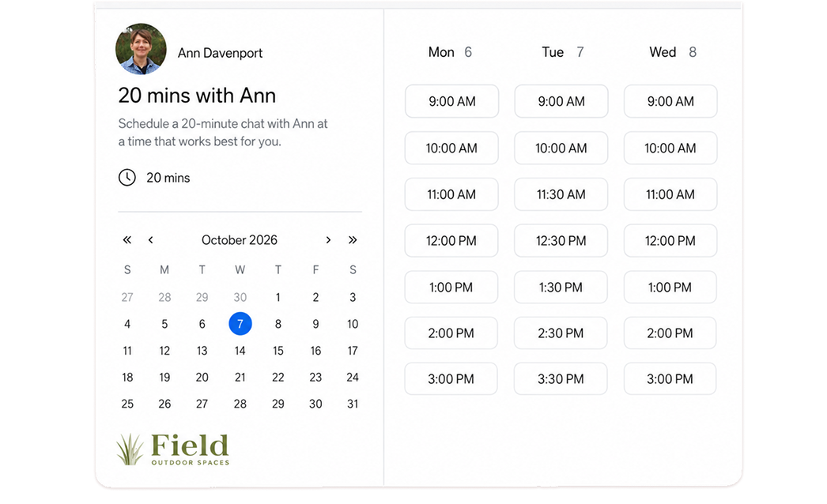This screenshot has width=827, height=504.
Task: Book the Tuesday 11:30 AM slot
Action: (x=561, y=194)
